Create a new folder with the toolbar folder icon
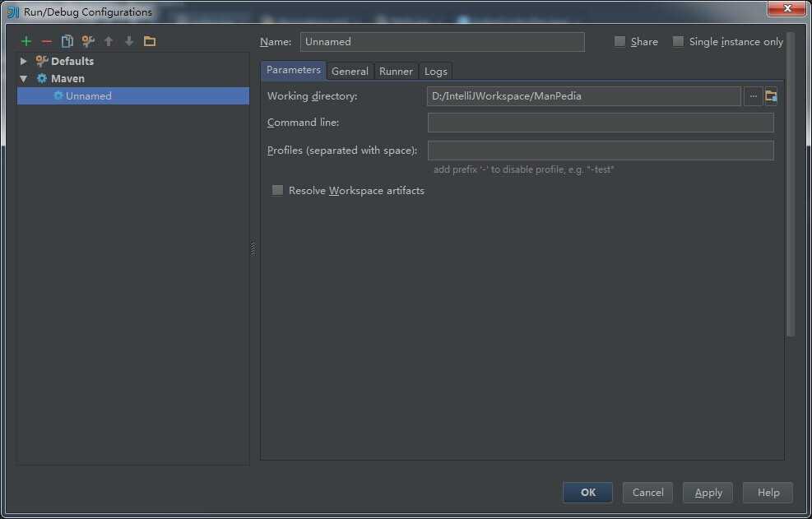The image size is (812, 519). (150, 41)
